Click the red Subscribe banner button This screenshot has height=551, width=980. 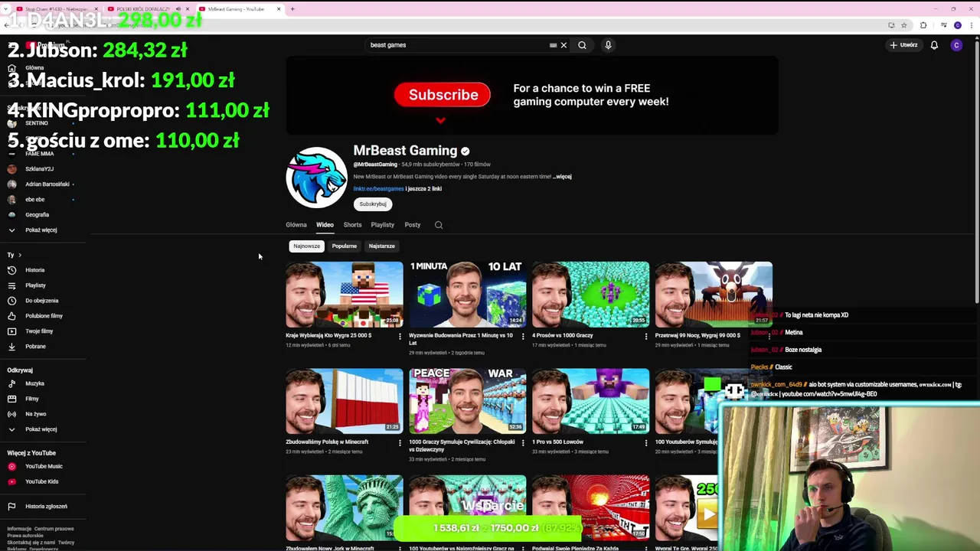(443, 95)
